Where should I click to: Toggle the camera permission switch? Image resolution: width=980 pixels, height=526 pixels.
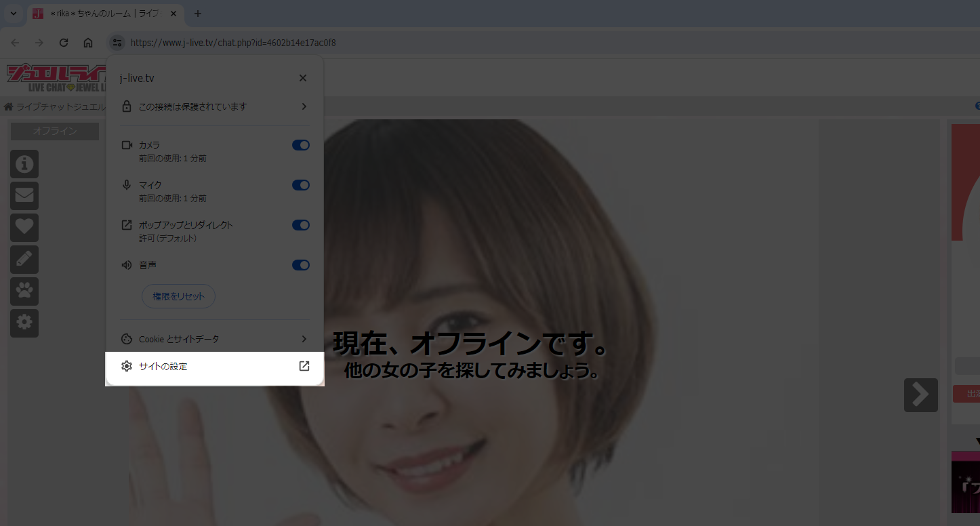pyautogui.click(x=301, y=145)
